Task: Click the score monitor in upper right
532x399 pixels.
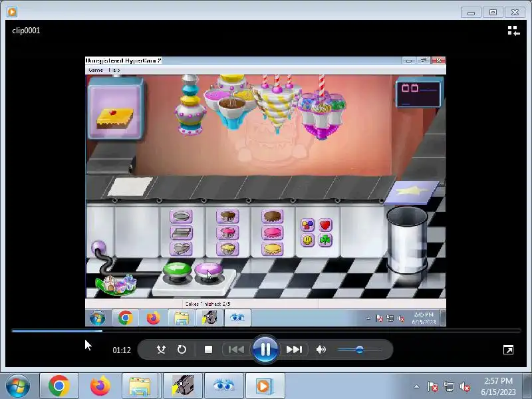Action: [420, 92]
